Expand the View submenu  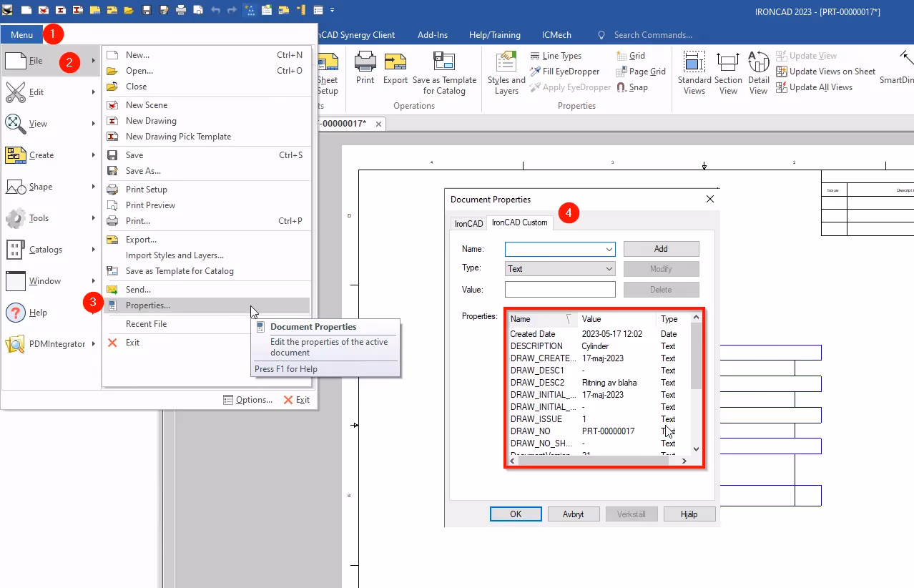[51, 124]
